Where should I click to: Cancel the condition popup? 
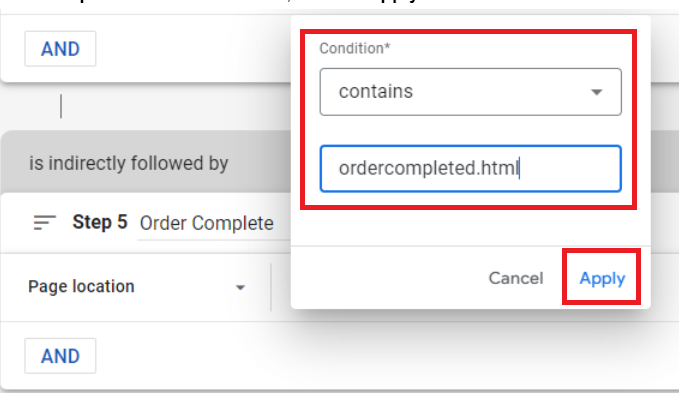point(516,278)
